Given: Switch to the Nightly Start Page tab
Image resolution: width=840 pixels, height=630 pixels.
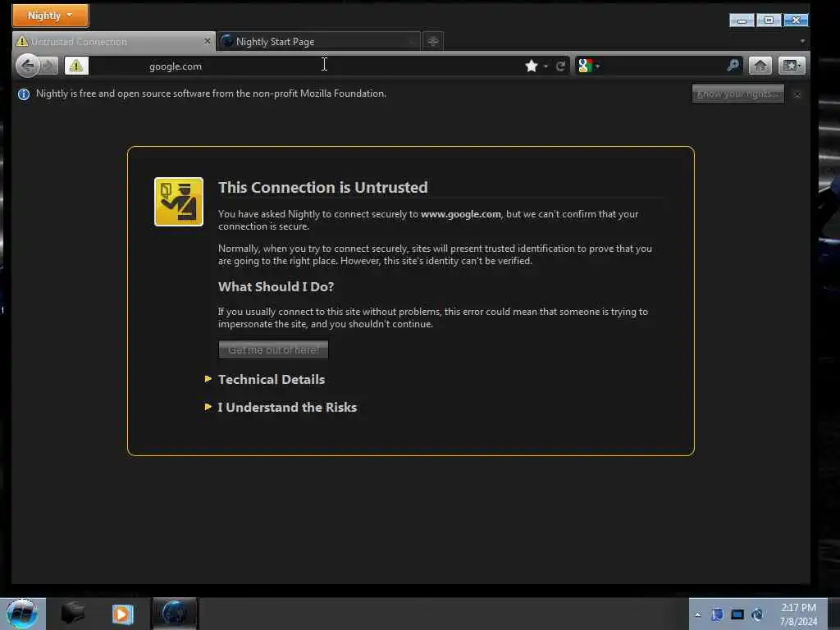Looking at the screenshot, I should (x=319, y=41).
